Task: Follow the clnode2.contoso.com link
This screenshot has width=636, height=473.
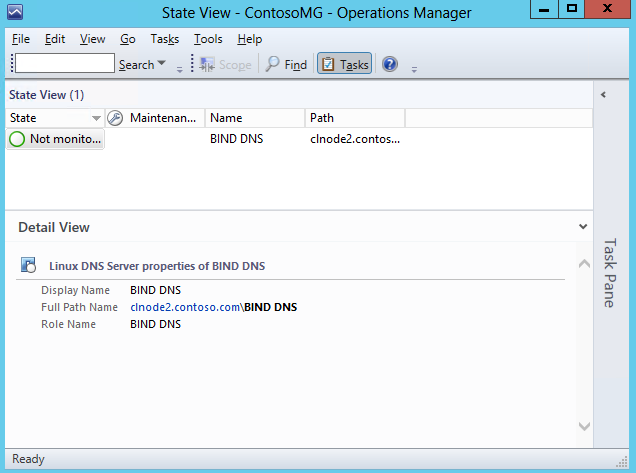Action: 185,307
